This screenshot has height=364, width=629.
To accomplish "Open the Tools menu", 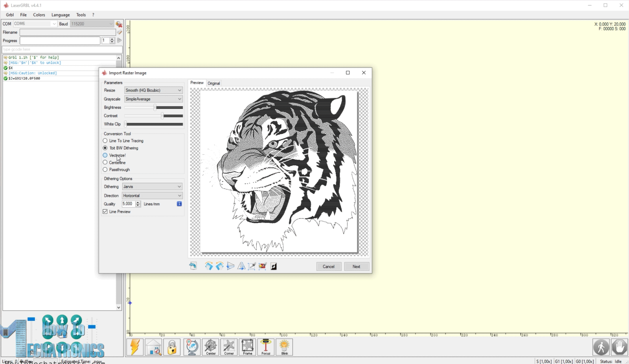I will pos(81,15).
